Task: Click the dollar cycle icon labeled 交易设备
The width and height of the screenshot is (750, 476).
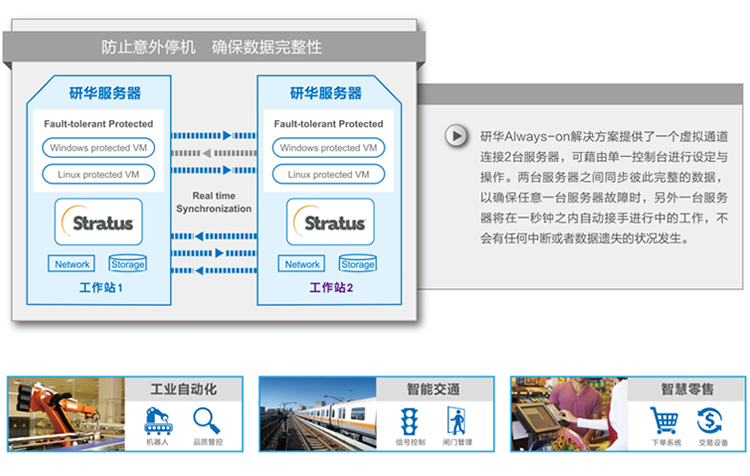Action: 710,421
